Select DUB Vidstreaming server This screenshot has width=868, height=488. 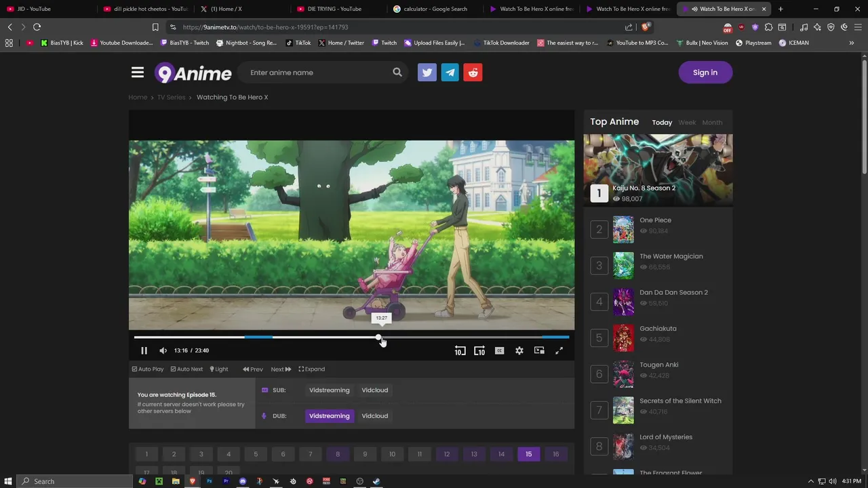(330, 416)
